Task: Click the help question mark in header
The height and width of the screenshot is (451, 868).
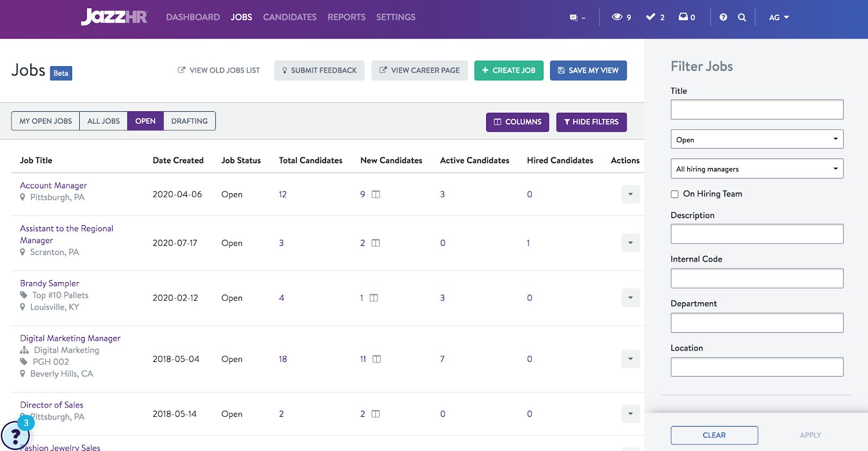Action: (x=723, y=17)
